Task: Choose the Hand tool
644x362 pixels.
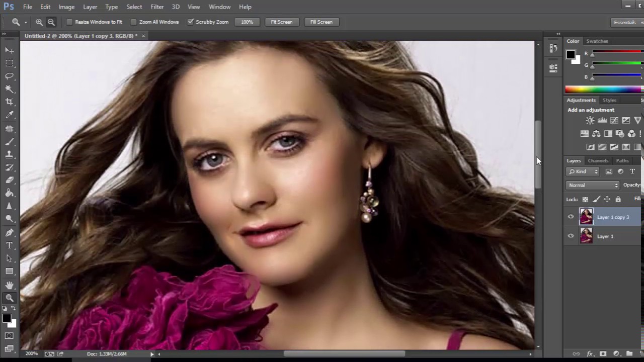Action: 10,285
